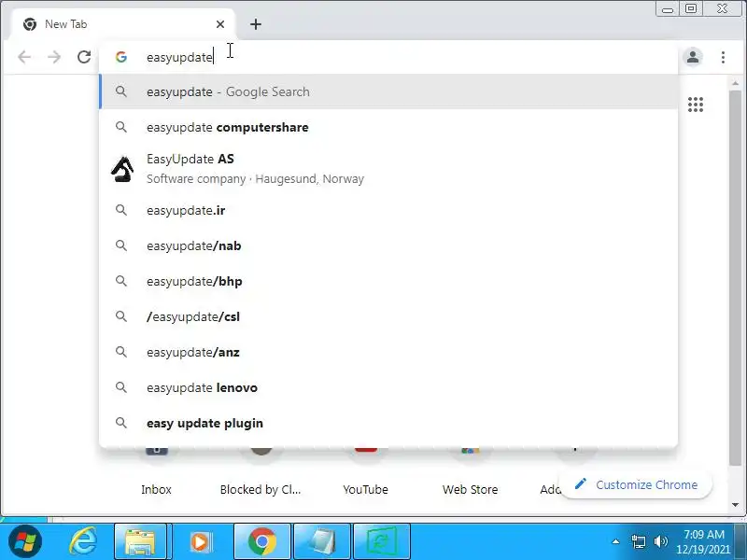The width and height of the screenshot is (747, 560).
Task: Show hidden system tray icons
Action: point(615,541)
